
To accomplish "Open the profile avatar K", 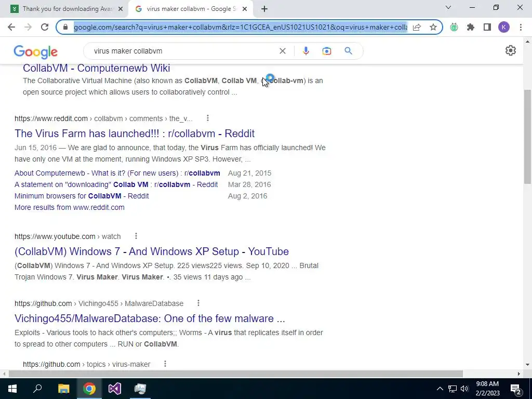I will click(x=504, y=27).
